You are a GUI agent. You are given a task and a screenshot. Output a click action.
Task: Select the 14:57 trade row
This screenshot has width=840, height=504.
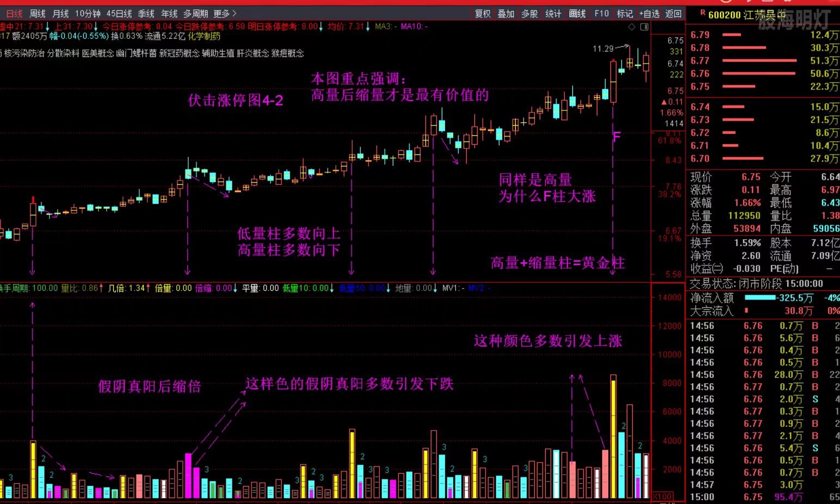(x=763, y=484)
